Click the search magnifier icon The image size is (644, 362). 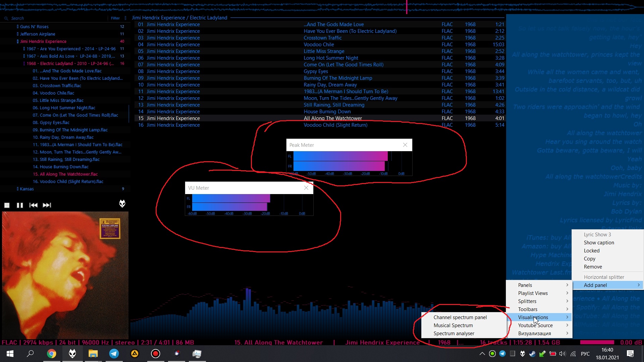click(x=6, y=18)
